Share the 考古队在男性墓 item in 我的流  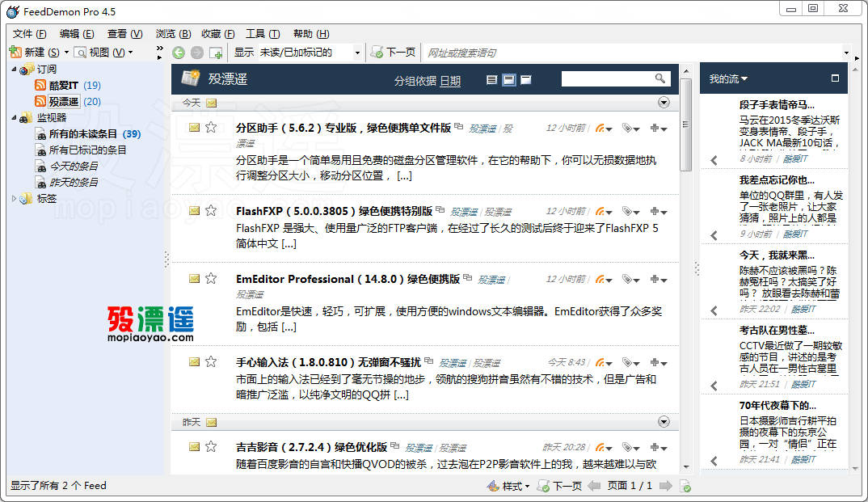[x=714, y=386]
